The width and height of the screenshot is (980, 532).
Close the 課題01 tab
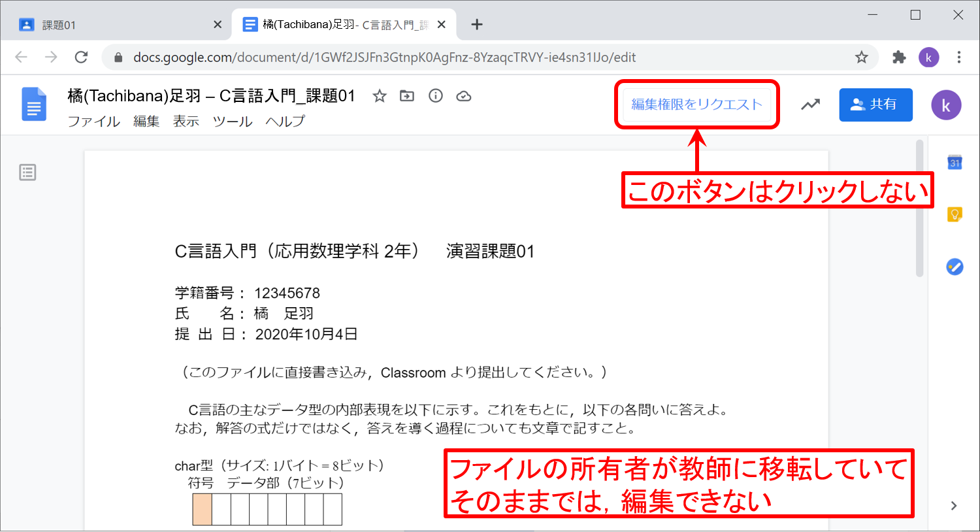[x=218, y=25]
